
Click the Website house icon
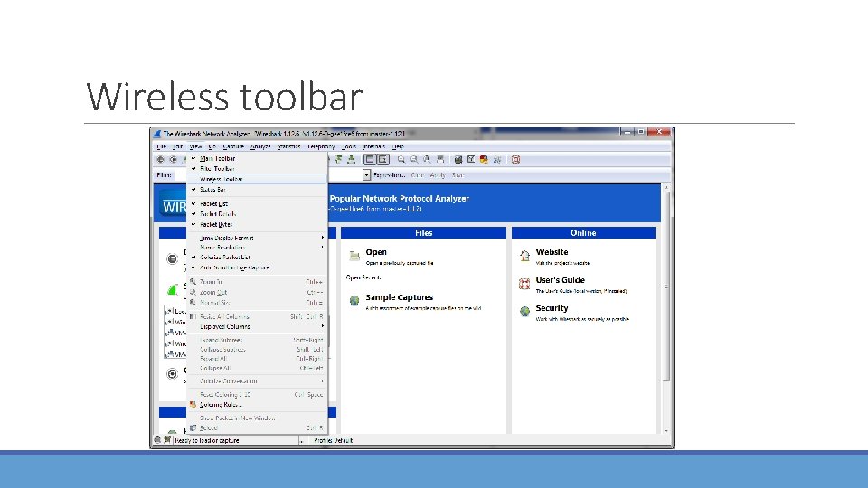[524, 256]
